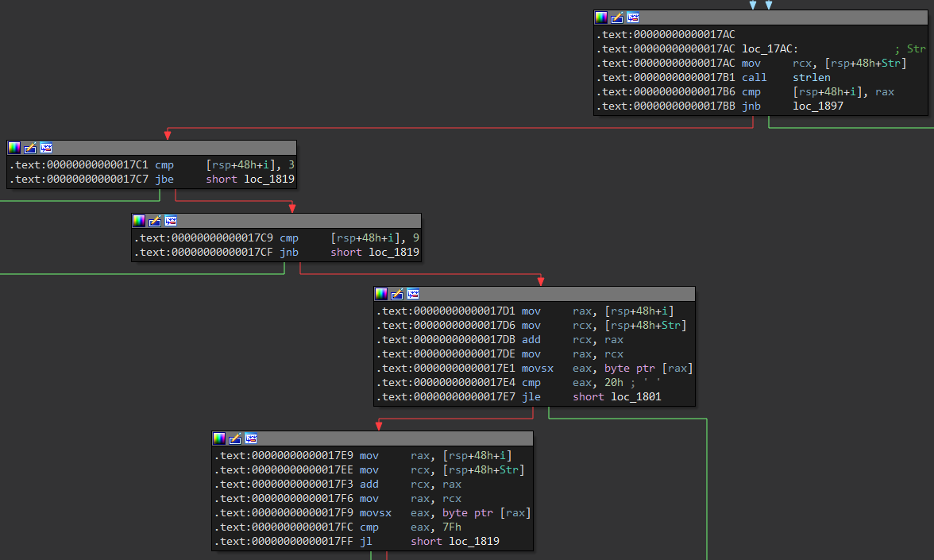Click the pencil edit icon on the 17C1 block
The image size is (934, 560).
point(30,148)
